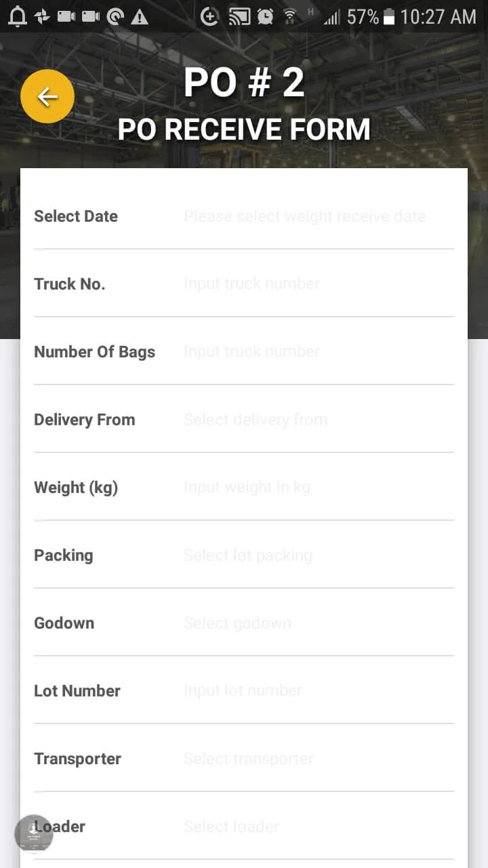Open the Godown selector
The image size is (488, 868).
[305, 623]
